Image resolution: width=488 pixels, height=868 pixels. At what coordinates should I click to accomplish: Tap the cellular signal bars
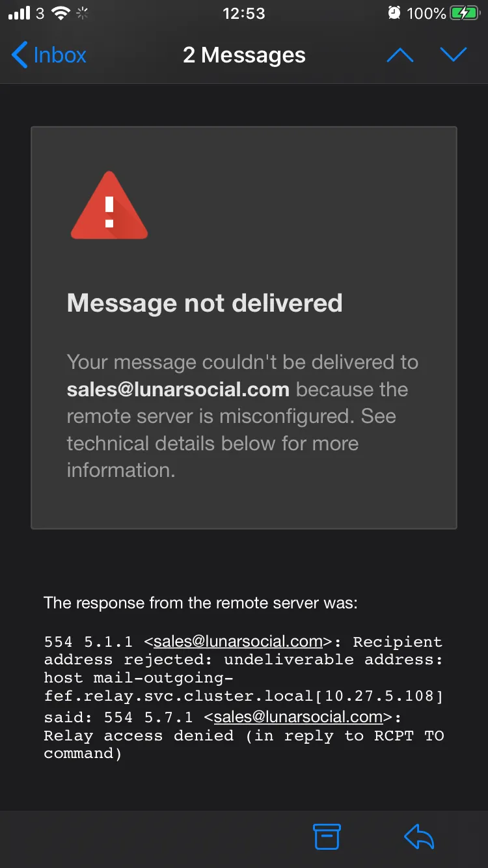click(20, 14)
